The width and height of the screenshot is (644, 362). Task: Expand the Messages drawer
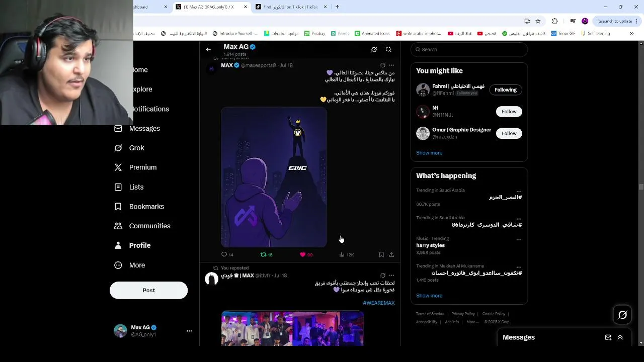coord(620,337)
